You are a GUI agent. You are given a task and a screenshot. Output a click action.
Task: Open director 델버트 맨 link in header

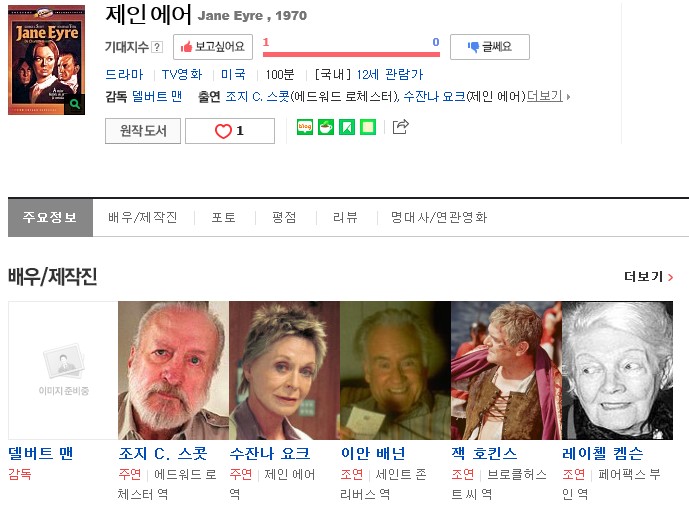pyautogui.click(x=157, y=96)
